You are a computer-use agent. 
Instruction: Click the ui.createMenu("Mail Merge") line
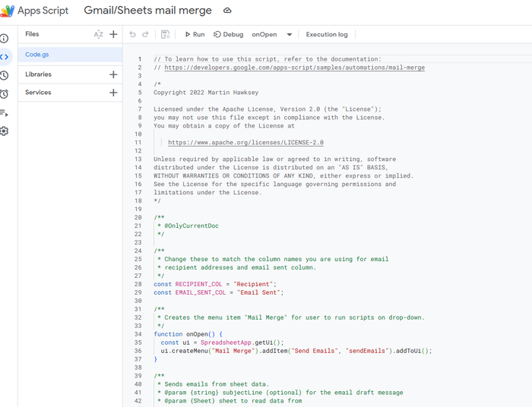pos(296,351)
